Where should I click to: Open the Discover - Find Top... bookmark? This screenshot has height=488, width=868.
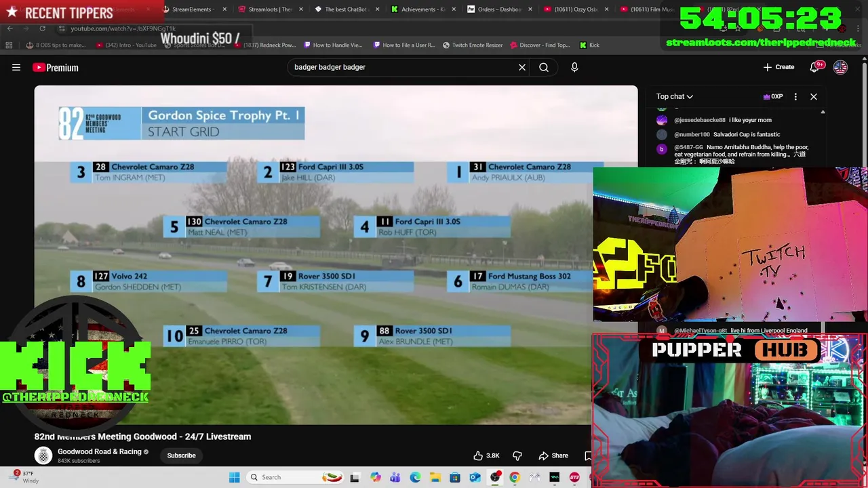click(x=539, y=45)
